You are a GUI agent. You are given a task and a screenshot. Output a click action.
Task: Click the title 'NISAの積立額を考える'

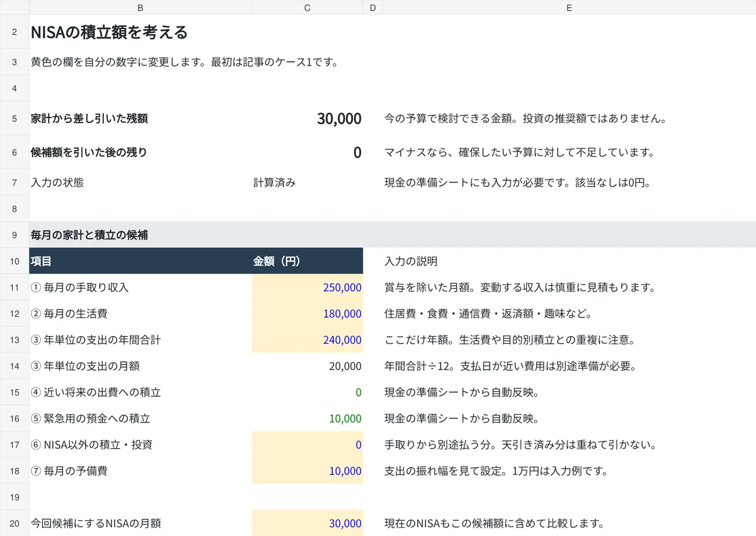(x=109, y=32)
